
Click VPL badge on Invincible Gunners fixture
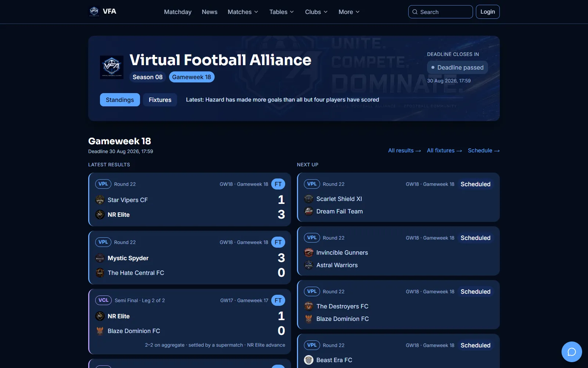click(312, 238)
